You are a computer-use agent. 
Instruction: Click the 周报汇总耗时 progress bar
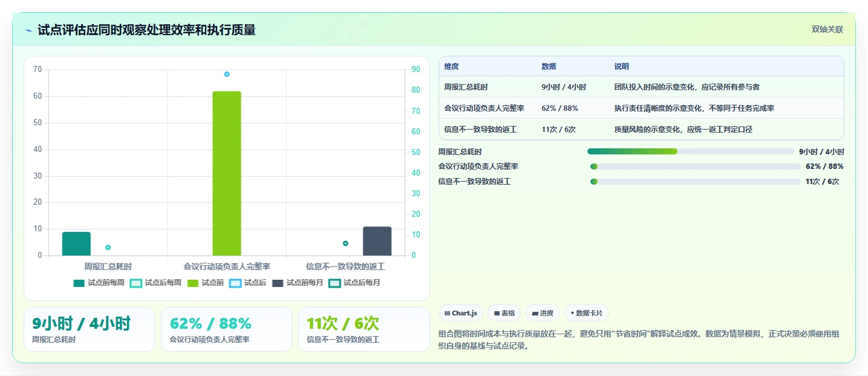click(690, 151)
